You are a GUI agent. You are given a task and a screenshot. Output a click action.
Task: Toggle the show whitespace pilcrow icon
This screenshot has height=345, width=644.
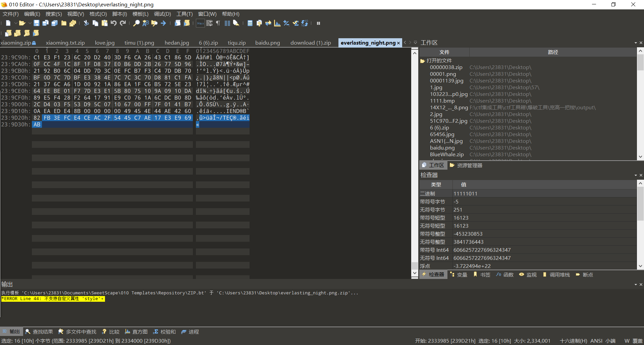click(218, 23)
